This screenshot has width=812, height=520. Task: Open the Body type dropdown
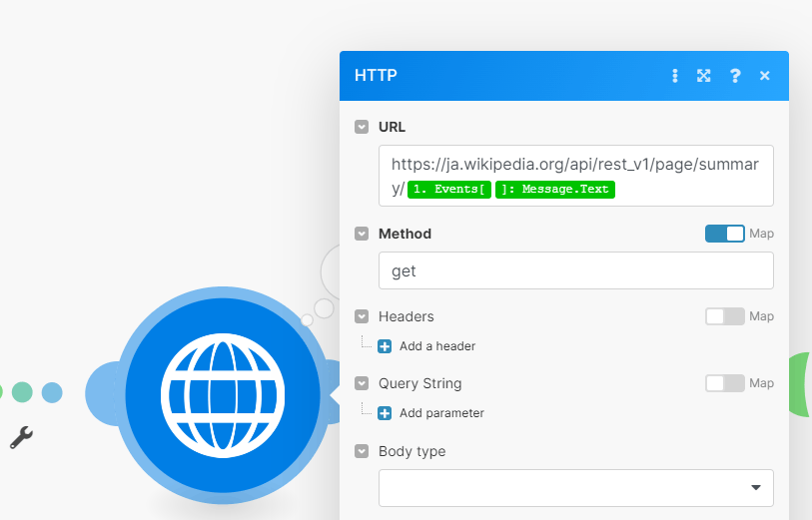(576, 488)
